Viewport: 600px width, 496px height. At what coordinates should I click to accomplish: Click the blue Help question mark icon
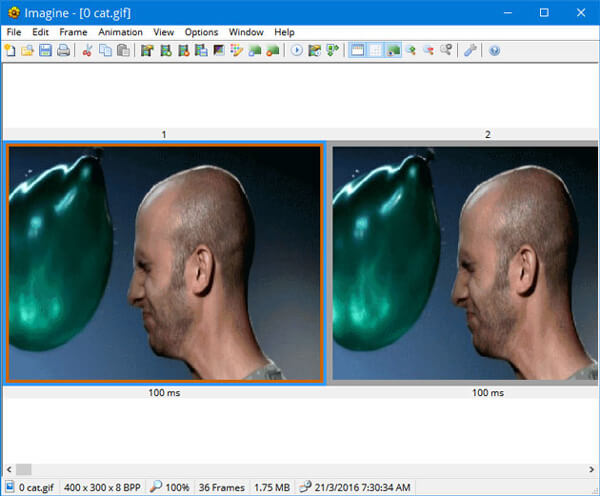pyautogui.click(x=494, y=50)
